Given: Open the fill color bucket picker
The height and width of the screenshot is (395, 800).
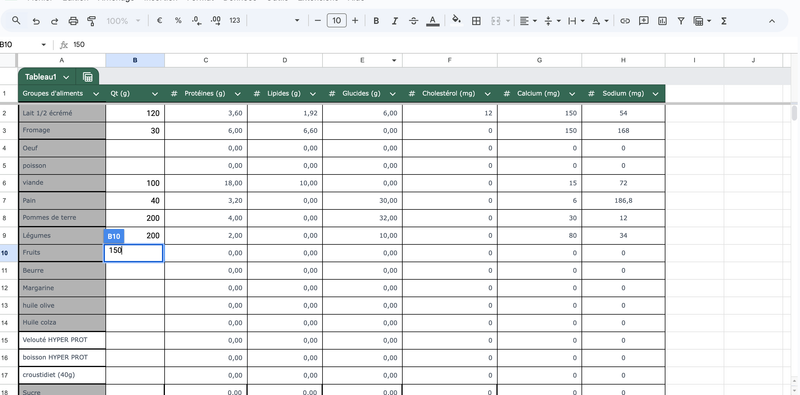Looking at the screenshot, I should coord(457,21).
